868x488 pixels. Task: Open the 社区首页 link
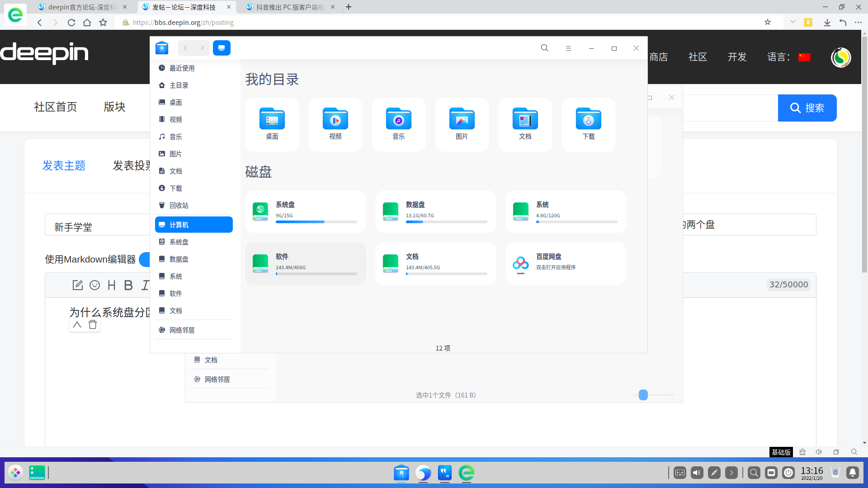[55, 107]
